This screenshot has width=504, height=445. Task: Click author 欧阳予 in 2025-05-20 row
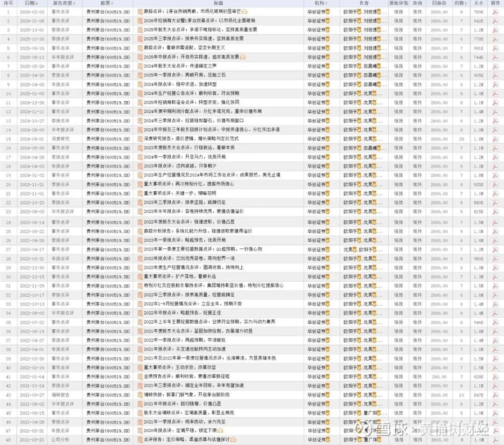point(350,66)
